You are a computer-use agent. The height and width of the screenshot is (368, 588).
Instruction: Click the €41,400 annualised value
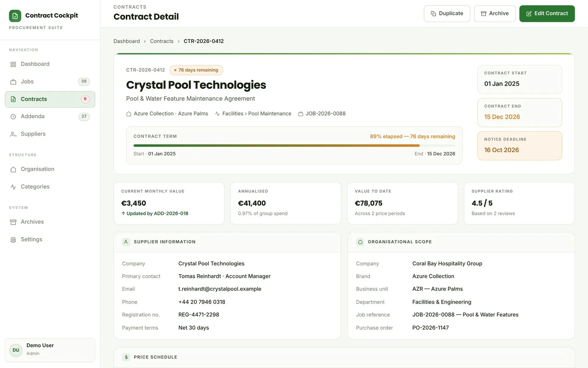252,204
